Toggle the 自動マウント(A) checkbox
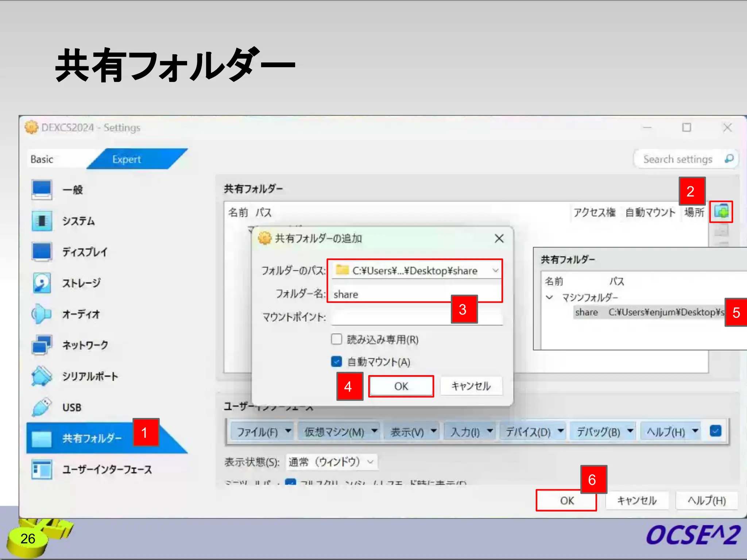The image size is (747, 560). [x=336, y=362]
